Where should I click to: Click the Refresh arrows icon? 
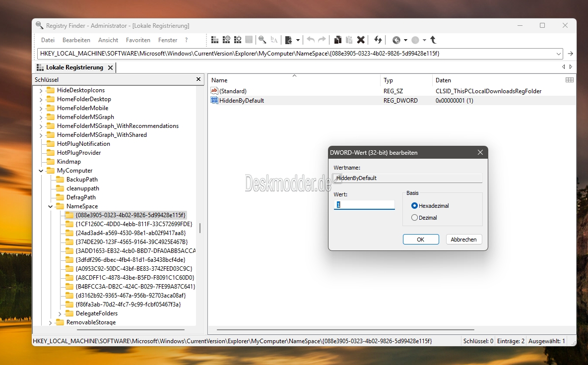click(378, 40)
